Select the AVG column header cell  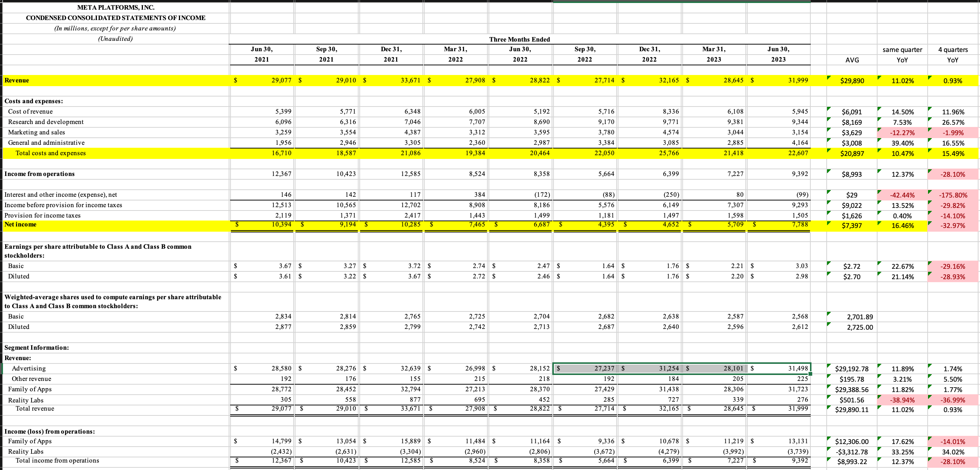pyautogui.click(x=852, y=60)
